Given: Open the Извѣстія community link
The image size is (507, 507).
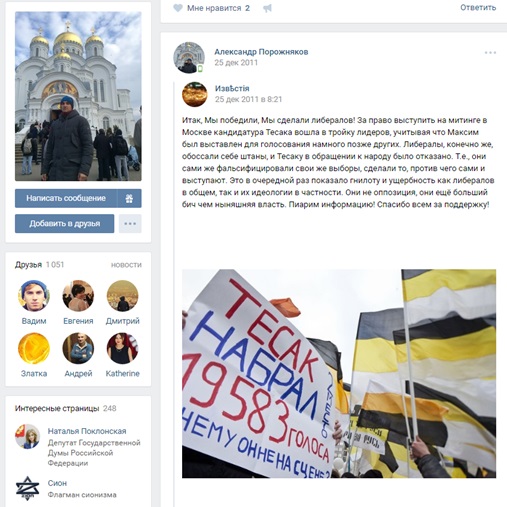Looking at the screenshot, I should coord(232,88).
